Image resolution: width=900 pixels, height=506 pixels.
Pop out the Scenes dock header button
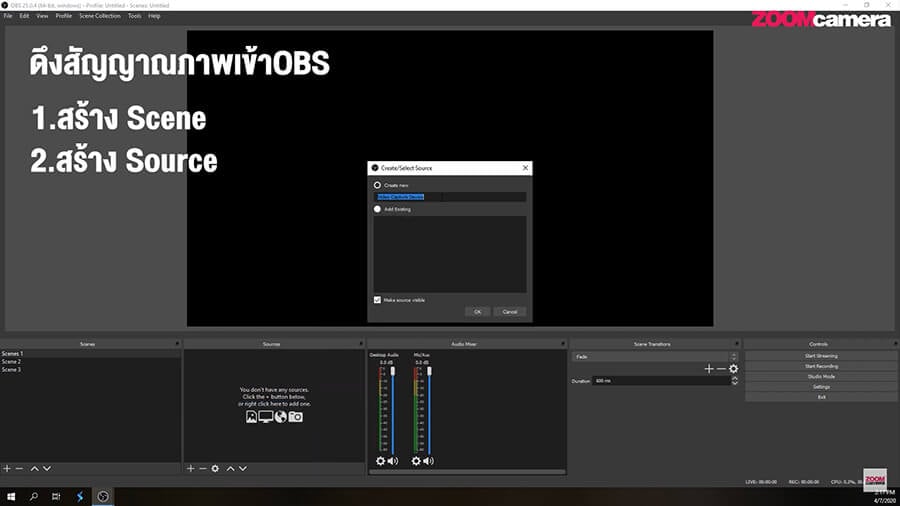[x=177, y=344]
